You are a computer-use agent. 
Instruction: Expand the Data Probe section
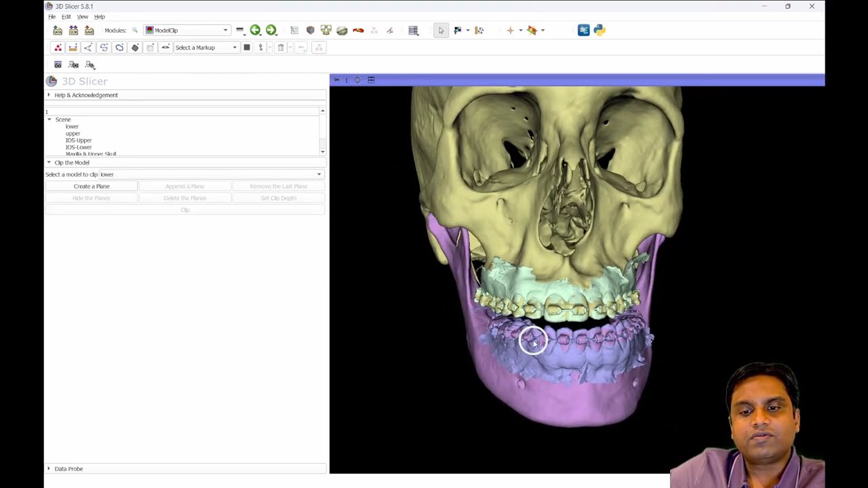coord(68,468)
